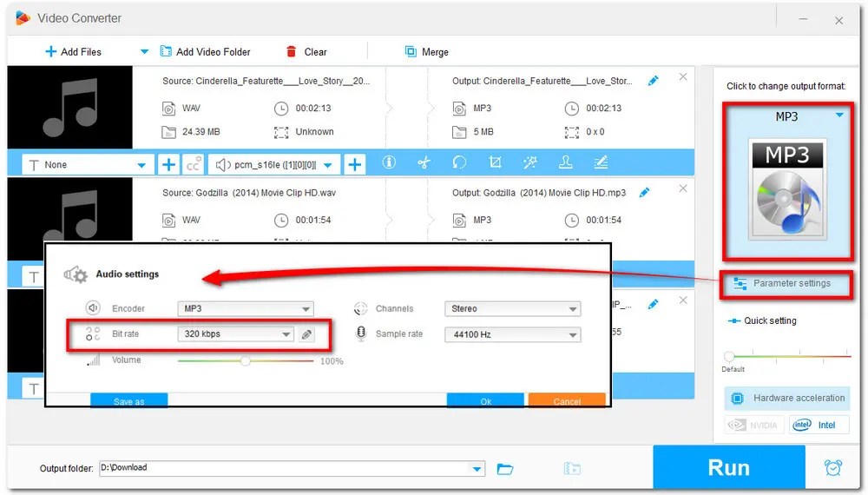This screenshot has height=495, width=868.
Task: Remove the Cinderella file from the list
Action: [683, 77]
